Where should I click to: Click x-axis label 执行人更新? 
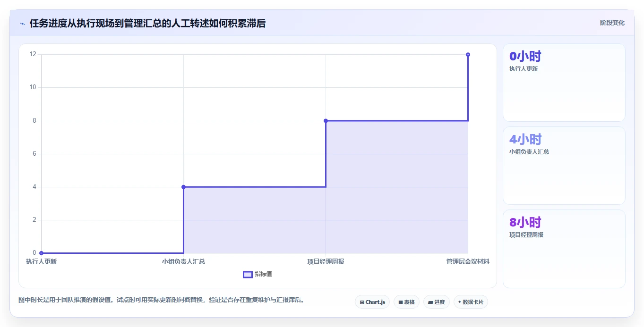point(42,261)
